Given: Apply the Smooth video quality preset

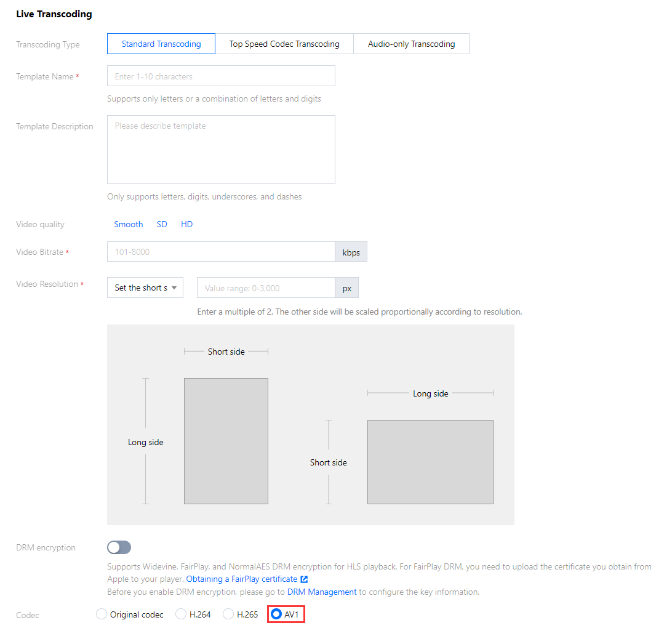Looking at the screenshot, I should point(129,224).
